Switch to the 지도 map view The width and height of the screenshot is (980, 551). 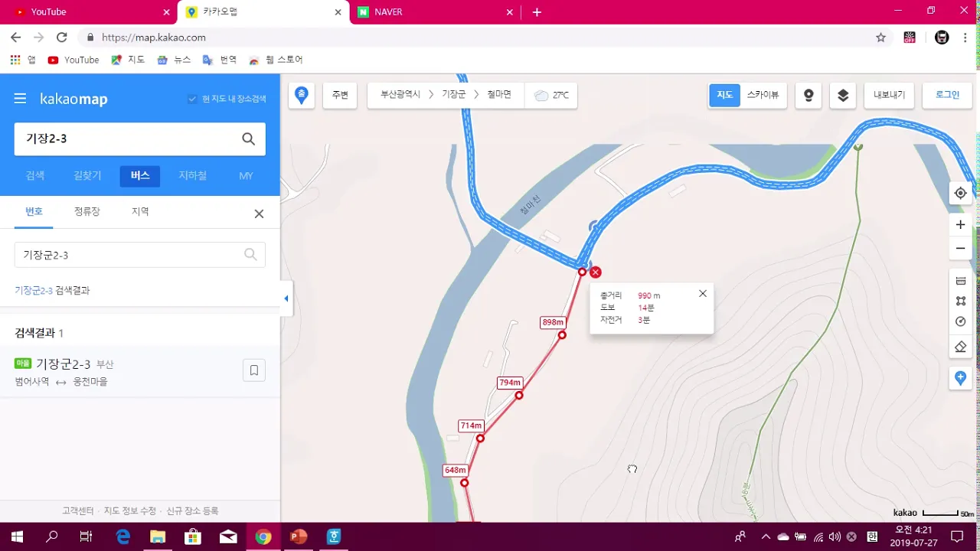coord(724,95)
